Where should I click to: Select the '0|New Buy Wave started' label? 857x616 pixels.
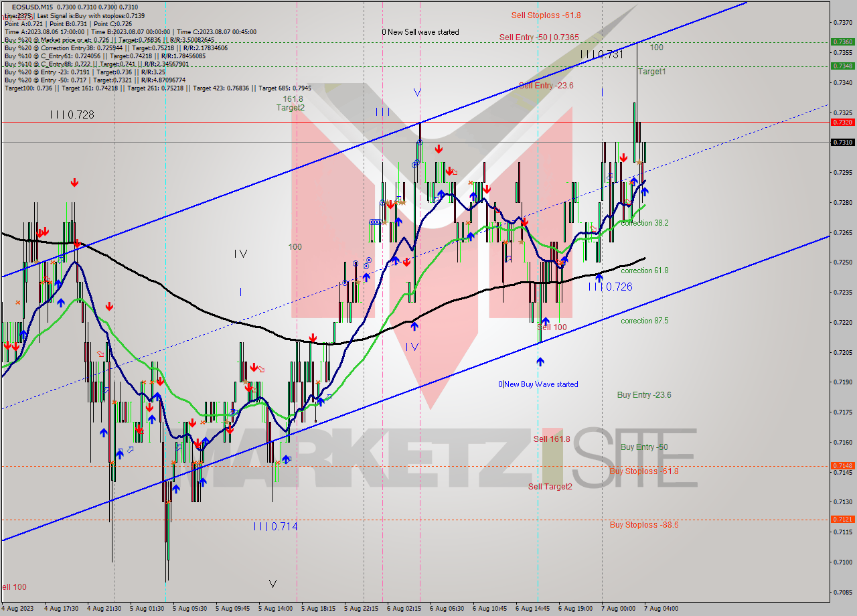pos(538,384)
